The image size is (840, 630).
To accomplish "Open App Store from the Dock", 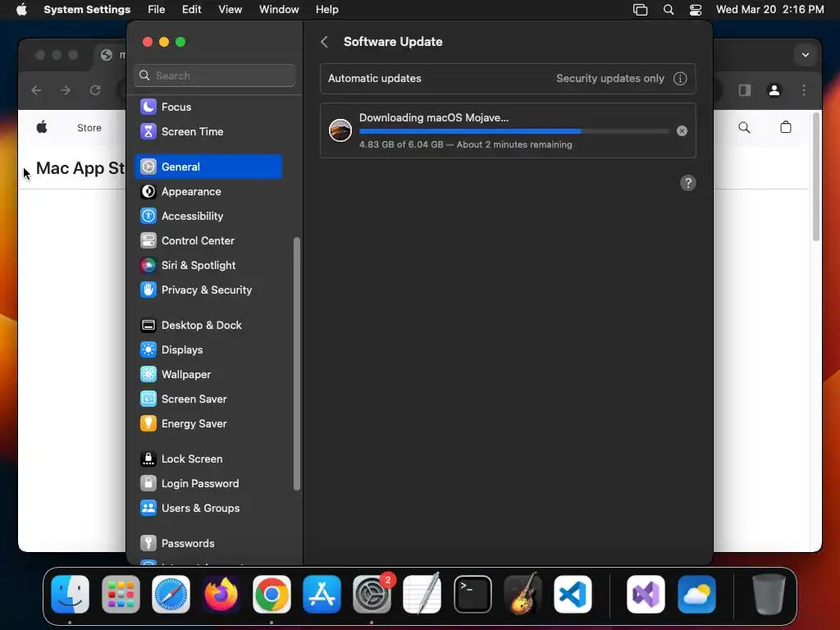I will (x=322, y=594).
